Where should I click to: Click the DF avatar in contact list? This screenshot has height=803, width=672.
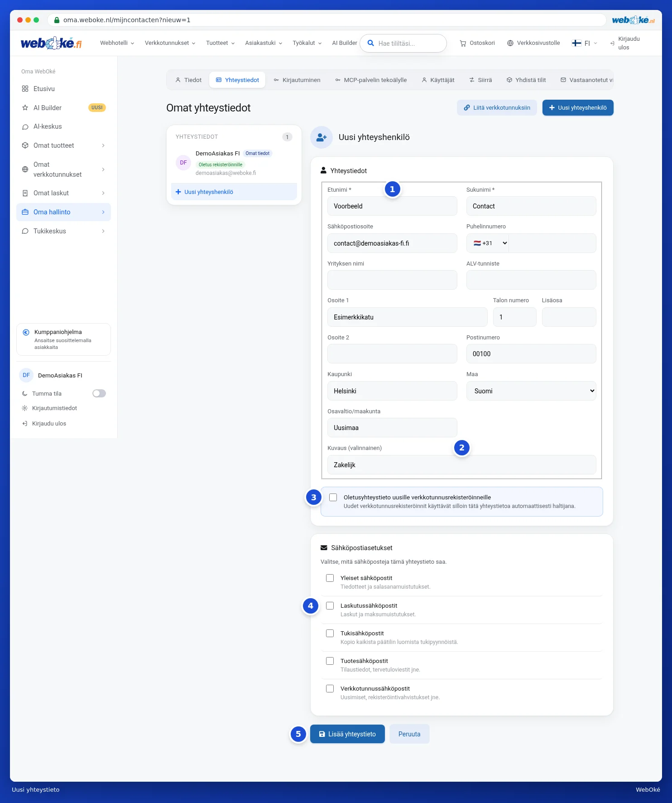[183, 163]
